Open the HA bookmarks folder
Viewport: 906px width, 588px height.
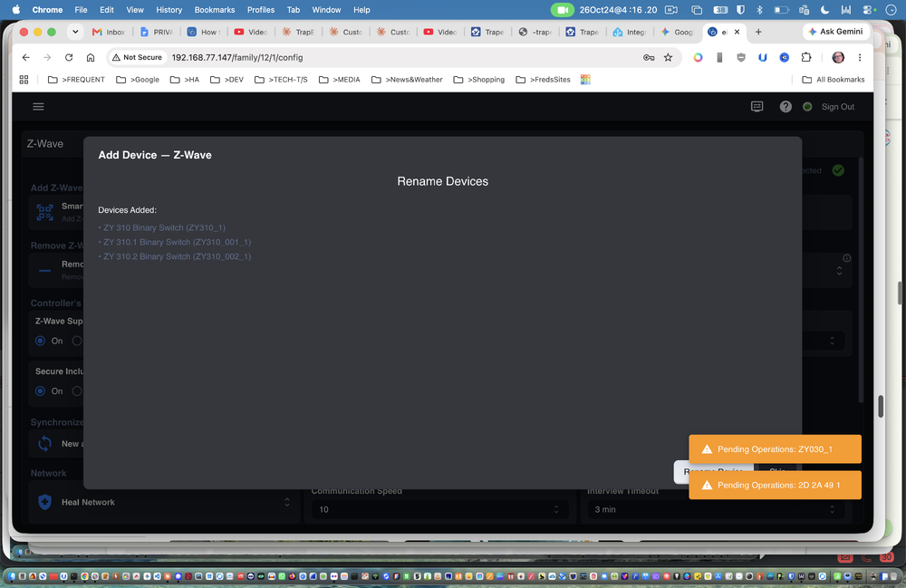pyautogui.click(x=185, y=80)
